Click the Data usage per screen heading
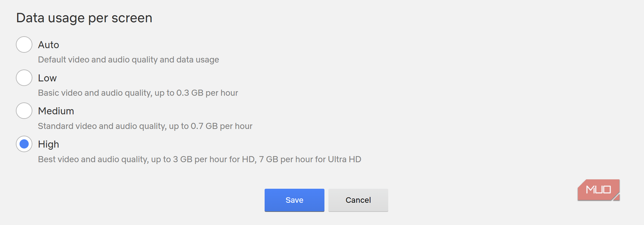 coord(84,18)
